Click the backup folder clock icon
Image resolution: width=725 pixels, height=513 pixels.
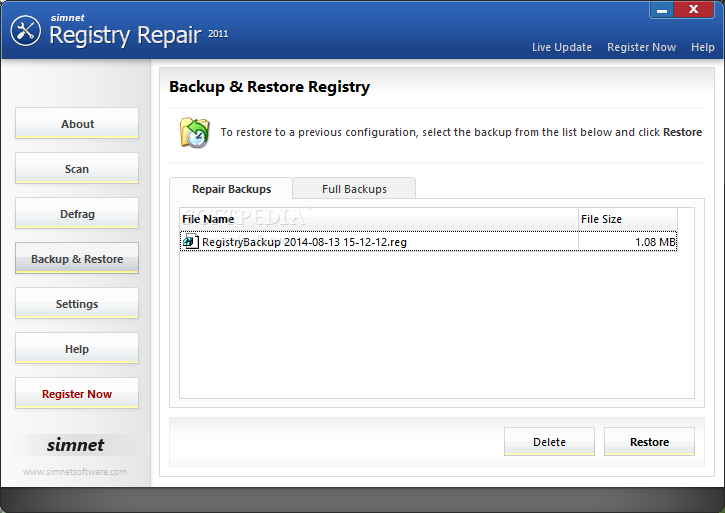tap(195, 132)
